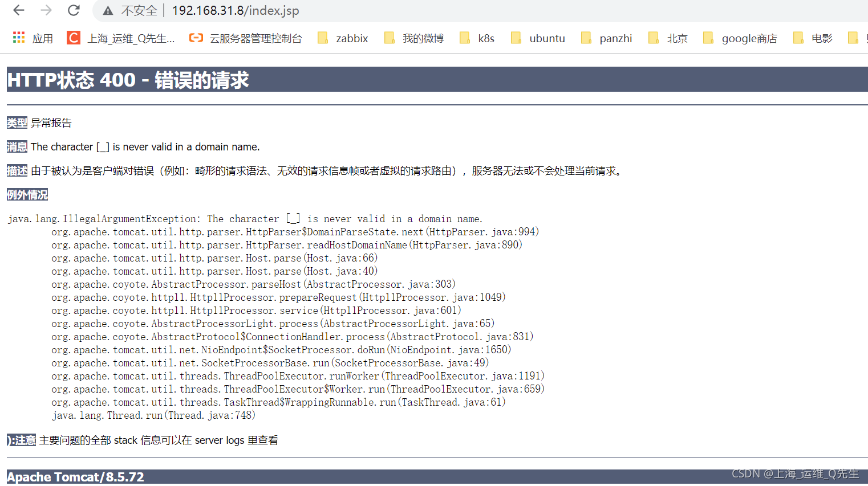Click the readHostDomainName stack trace line
The image size is (868, 486).
pyautogui.click(x=287, y=245)
